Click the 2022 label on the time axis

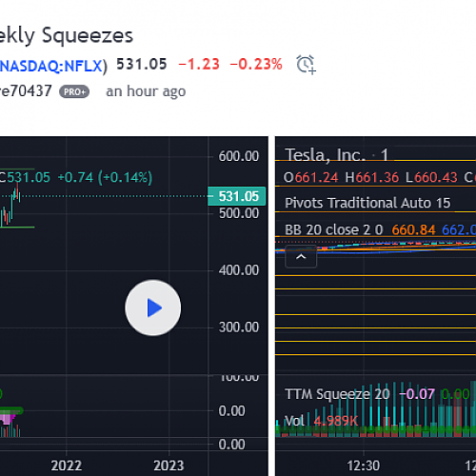pos(67,466)
